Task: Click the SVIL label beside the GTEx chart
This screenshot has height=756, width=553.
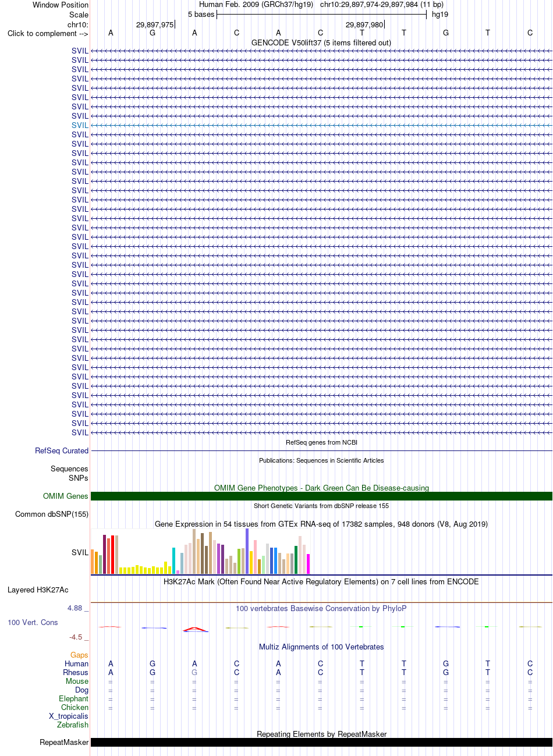Action: click(x=80, y=552)
